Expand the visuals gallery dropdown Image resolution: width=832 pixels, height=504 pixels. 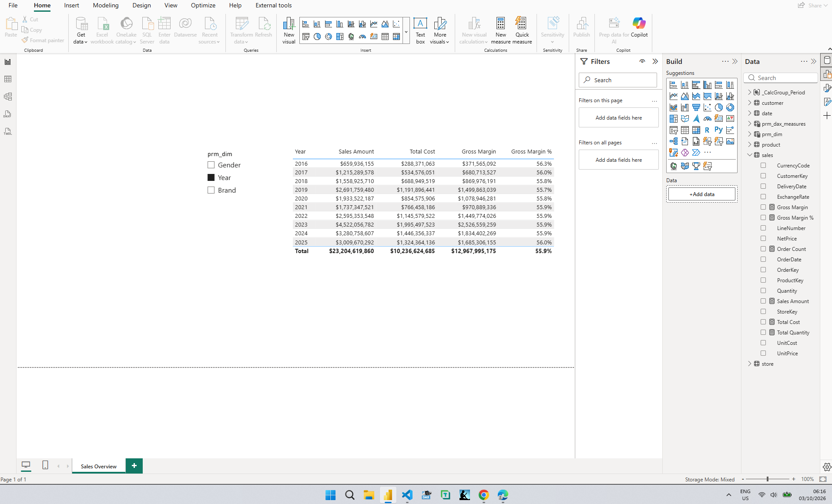406,31
